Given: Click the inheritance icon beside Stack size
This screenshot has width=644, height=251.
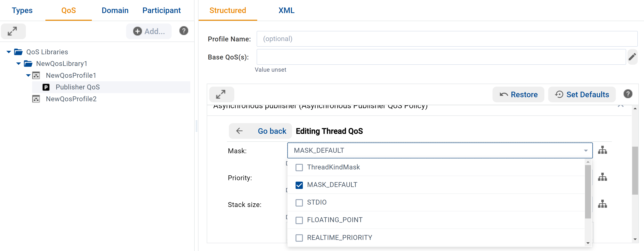Looking at the screenshot, I should click(602, 204).
